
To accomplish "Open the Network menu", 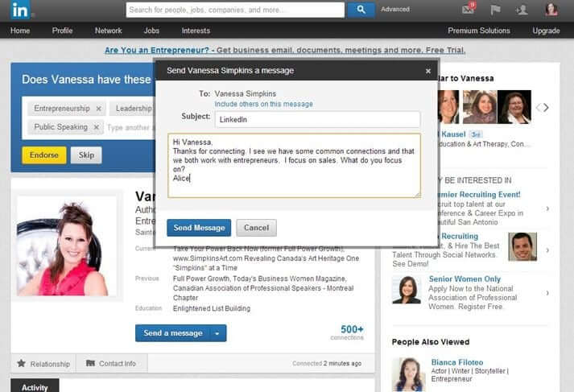I will click(x=108, y=31).
